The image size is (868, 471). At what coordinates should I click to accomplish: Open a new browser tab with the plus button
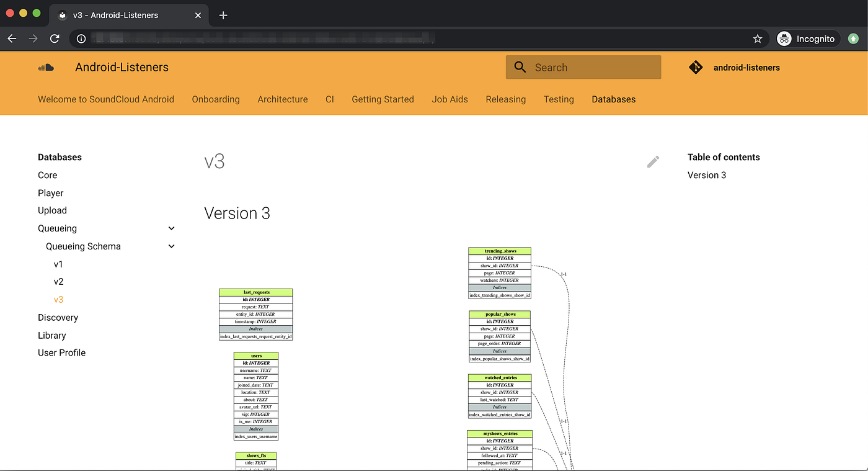click(x=223, y=15)
